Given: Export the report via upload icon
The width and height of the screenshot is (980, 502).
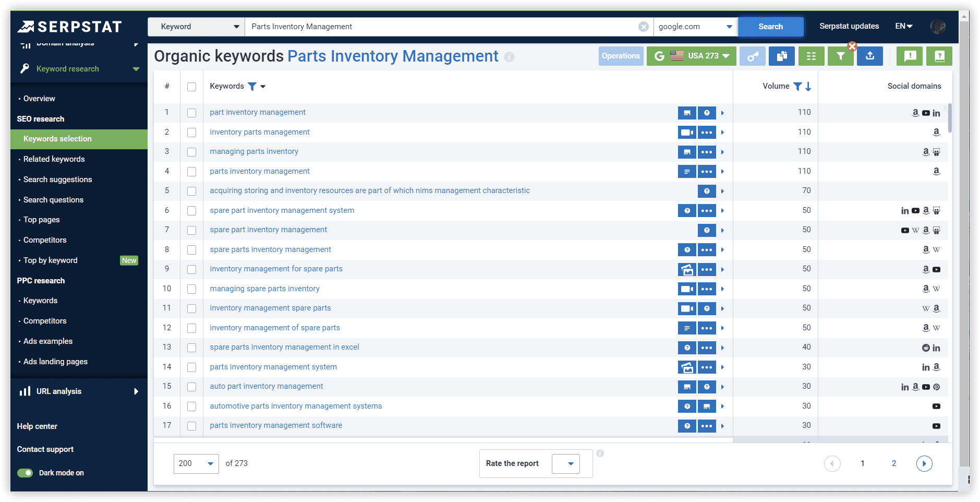Looking at the screenshot, I should click(869, 56).
